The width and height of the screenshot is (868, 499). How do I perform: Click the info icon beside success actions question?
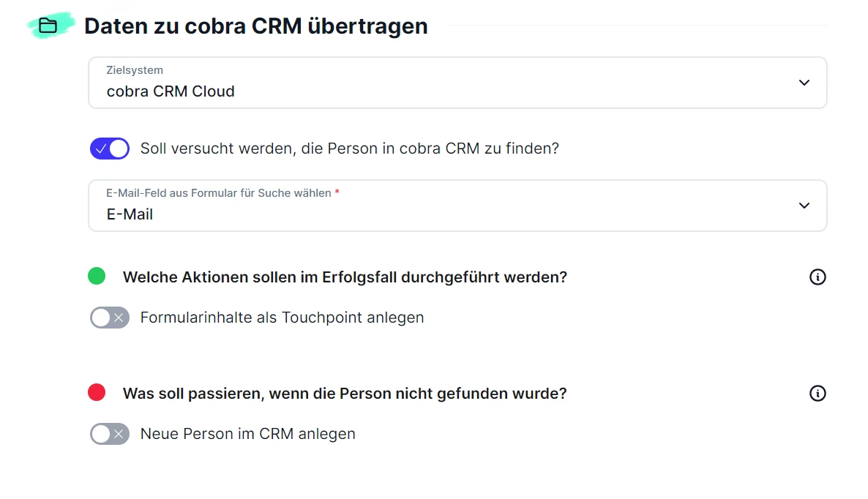pos(818,277)
